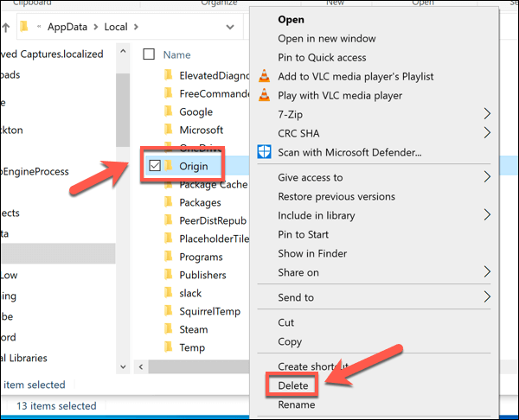Click the chevron after AppData in the path
Screen dimensions: 519x420
96,27
